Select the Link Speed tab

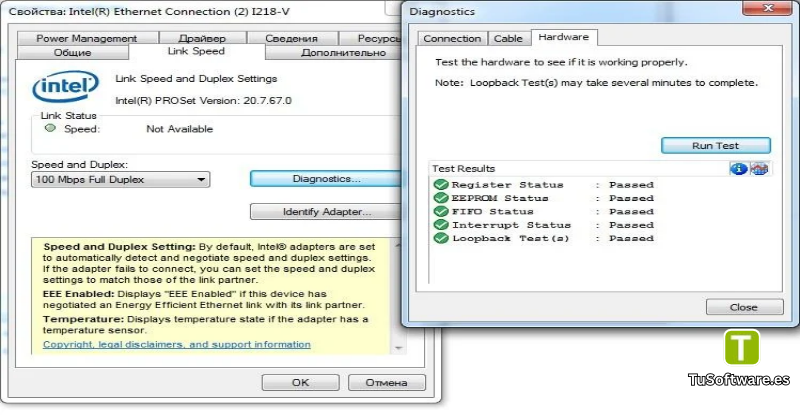point(196,51)
